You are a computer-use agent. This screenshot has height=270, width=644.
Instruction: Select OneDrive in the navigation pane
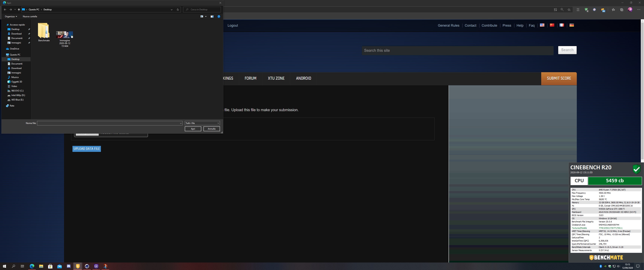point(14,49)
